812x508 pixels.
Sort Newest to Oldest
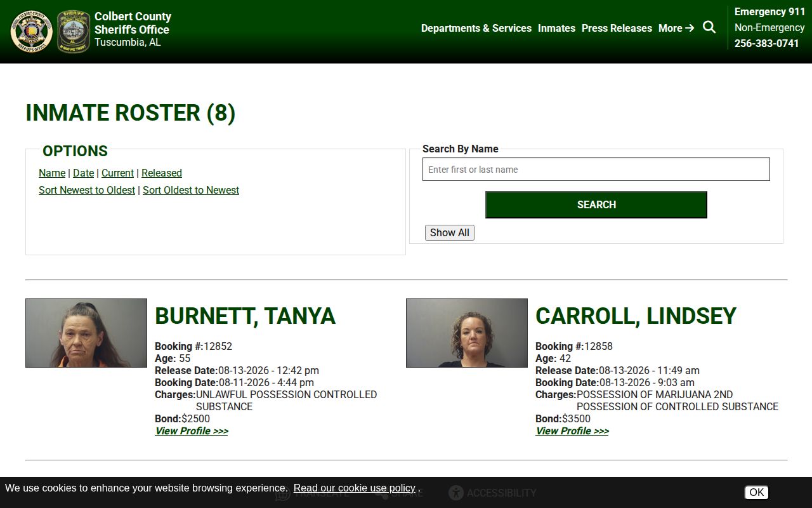(87, 190)
